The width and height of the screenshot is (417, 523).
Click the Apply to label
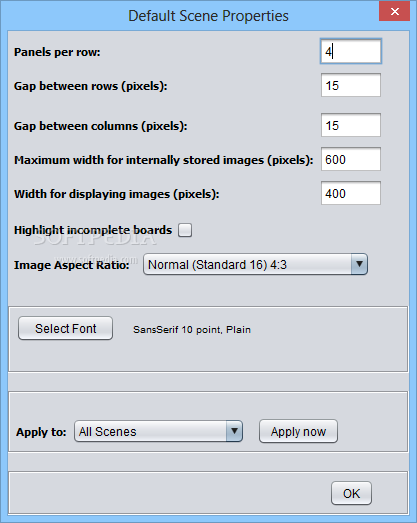point(41,432)
